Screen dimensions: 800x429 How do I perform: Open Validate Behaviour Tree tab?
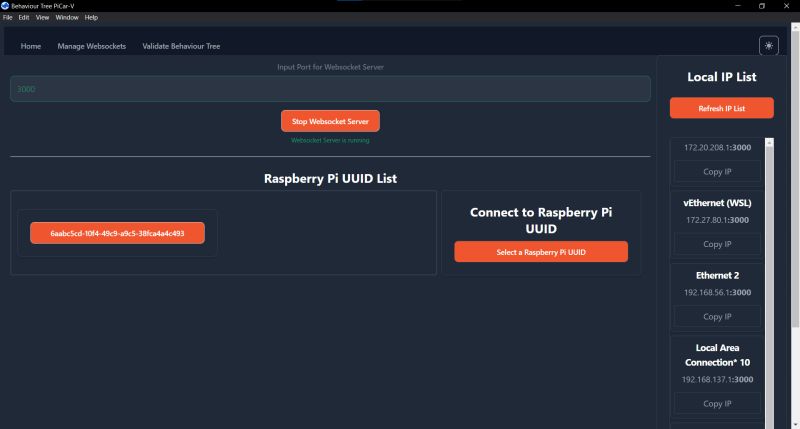pos(181,46)
